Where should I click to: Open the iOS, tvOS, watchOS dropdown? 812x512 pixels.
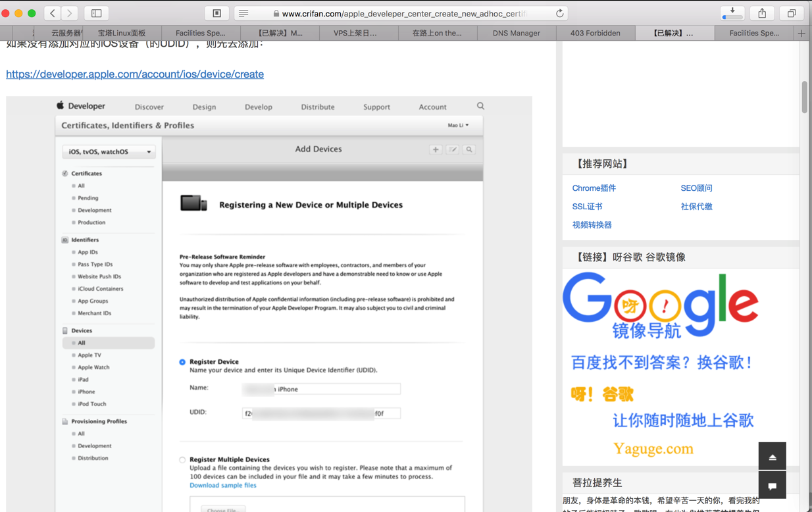109,152
